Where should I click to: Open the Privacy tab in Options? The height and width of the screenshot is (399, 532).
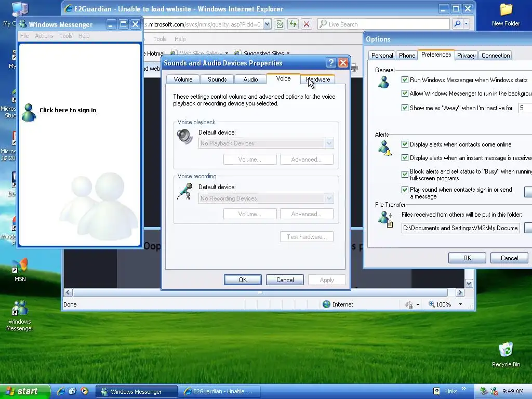click(x=466, y=56)
